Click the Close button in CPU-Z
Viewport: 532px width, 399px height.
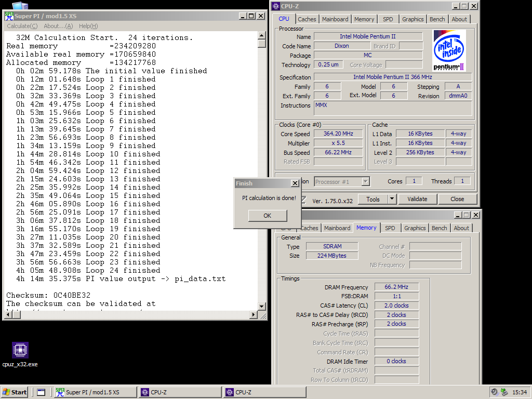(x=457, y=199)
